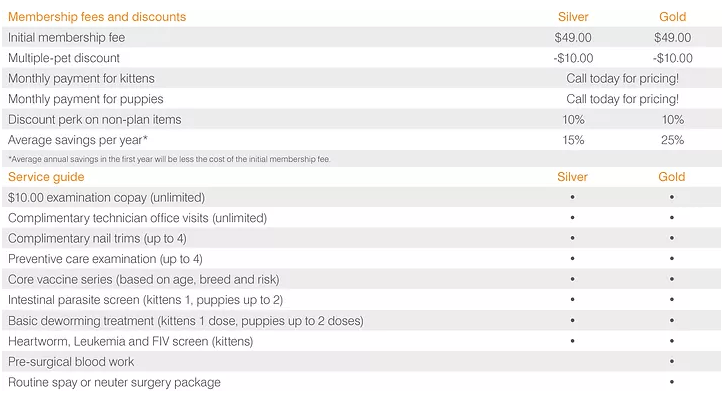
Task: Select the Silver column header in fees table
Action: (573, 17)
